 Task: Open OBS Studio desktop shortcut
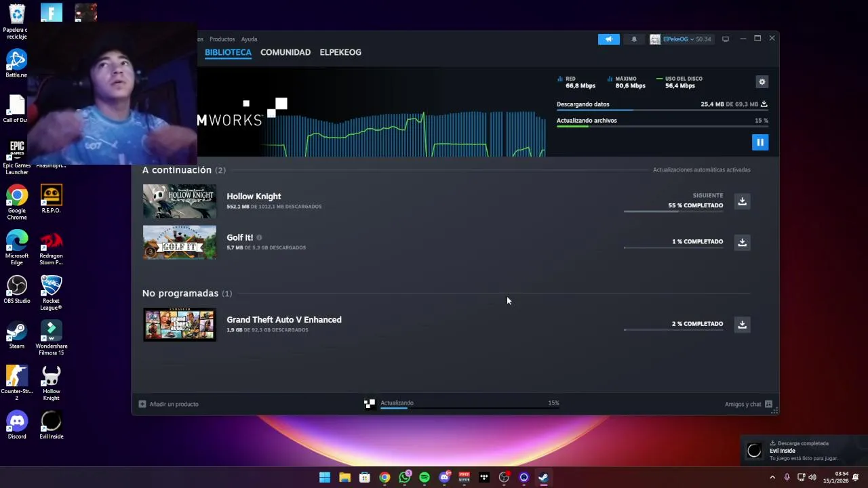(17, 290)
